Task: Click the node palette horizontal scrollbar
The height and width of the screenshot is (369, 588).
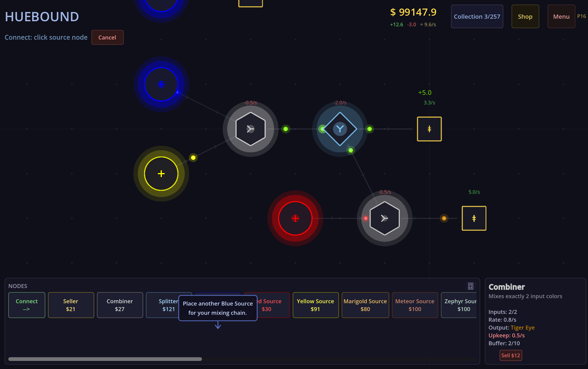Action: tap(105, 359)
